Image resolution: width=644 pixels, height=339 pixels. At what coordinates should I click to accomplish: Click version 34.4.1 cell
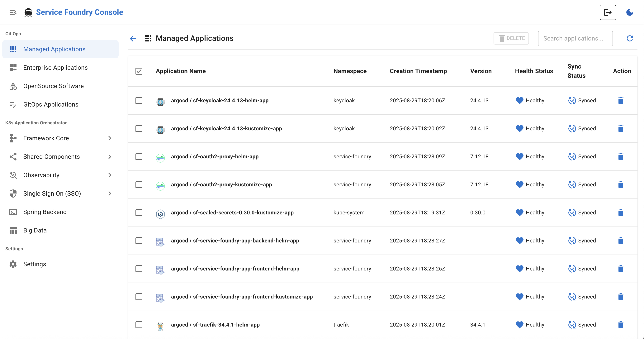pyautogui.click(x=477, y=324)
